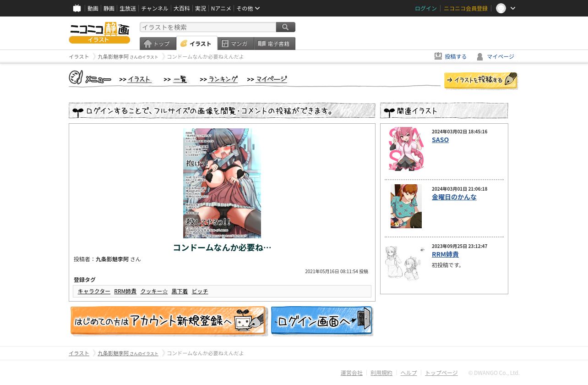
Task: Click 金曜日のかんな title link
Action: click(x=454, y=197)
